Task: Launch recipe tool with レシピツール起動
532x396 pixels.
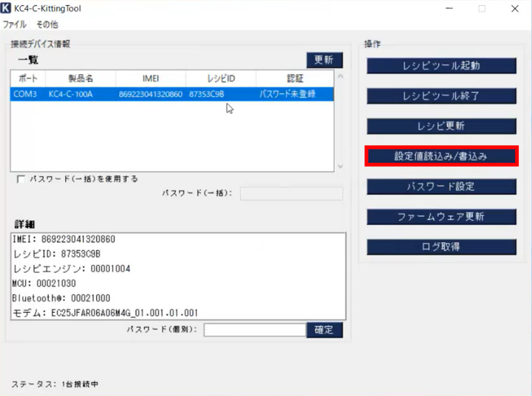Action: [441, 66]
